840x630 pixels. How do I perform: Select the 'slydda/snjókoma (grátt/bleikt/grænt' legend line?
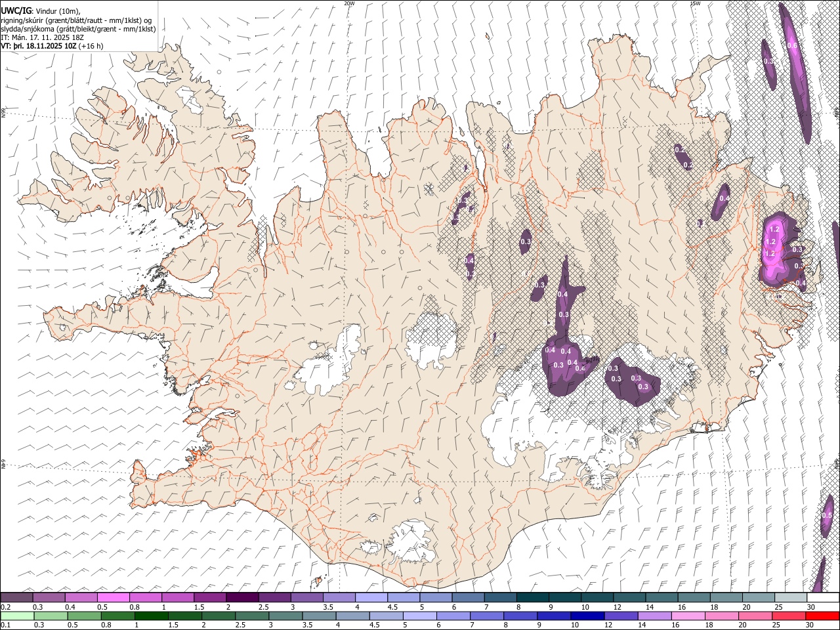78,30
